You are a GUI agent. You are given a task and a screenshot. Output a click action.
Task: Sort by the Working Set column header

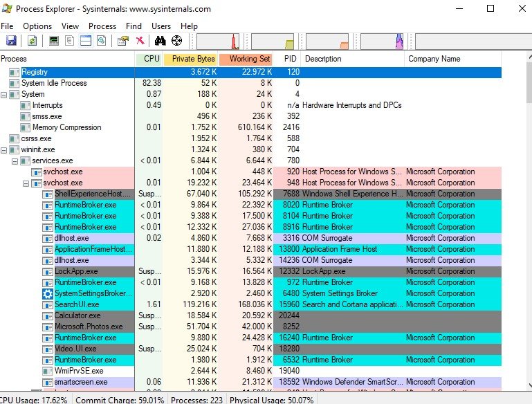tap(246, 59)
